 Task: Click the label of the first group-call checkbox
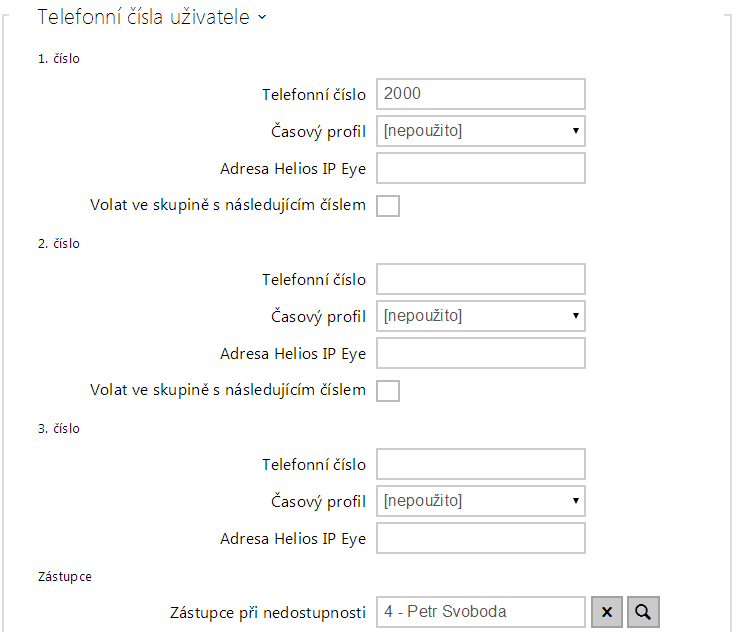228,206
